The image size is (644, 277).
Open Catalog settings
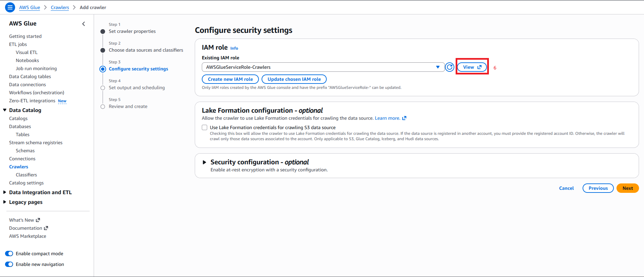tap(26, 183)
